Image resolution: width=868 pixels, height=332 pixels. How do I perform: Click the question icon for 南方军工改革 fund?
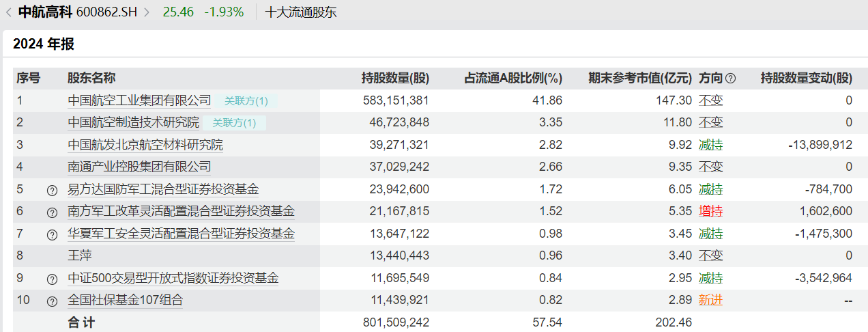52,212
